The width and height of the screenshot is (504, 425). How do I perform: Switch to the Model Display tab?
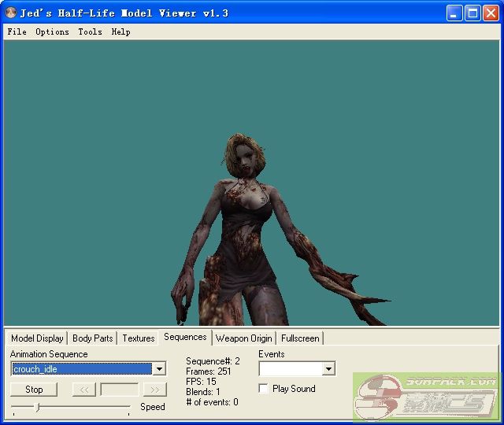(37, 338)
